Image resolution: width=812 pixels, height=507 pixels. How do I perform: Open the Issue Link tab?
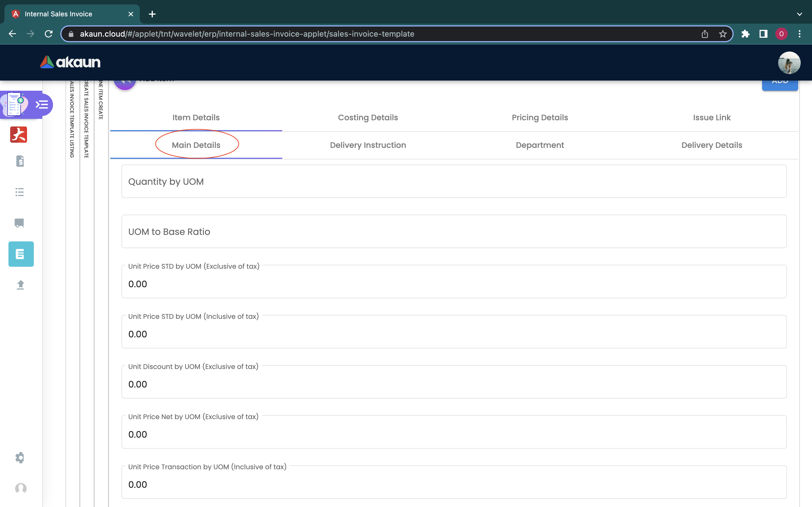click(x=711, y=118)
